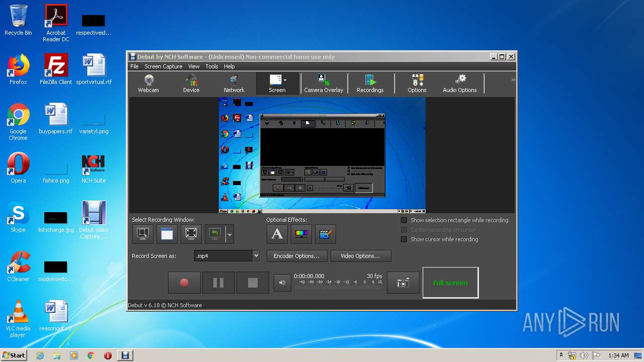Image resolution: width=644 pixels, height=362 pixels.
Task: Open the Camera Overlay settings
Action: pos(324,83)
